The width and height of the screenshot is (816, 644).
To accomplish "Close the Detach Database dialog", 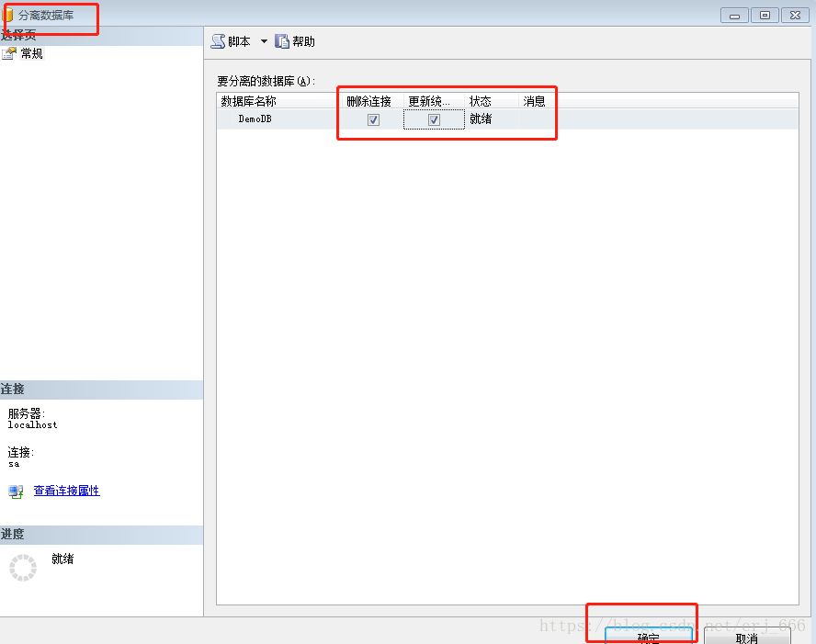I will tap(795, 15).
